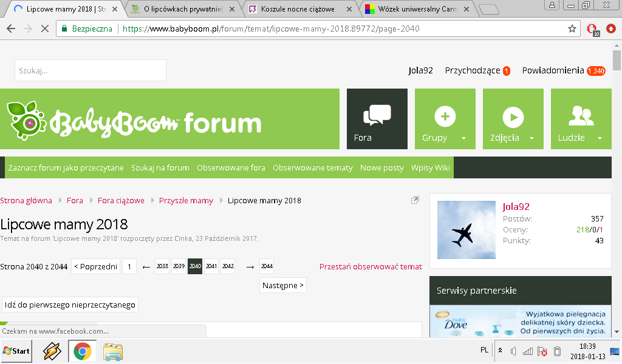Click the BabyBoom forum logo
The height and width of the screenshot is (364, 622).
point(135,121)
